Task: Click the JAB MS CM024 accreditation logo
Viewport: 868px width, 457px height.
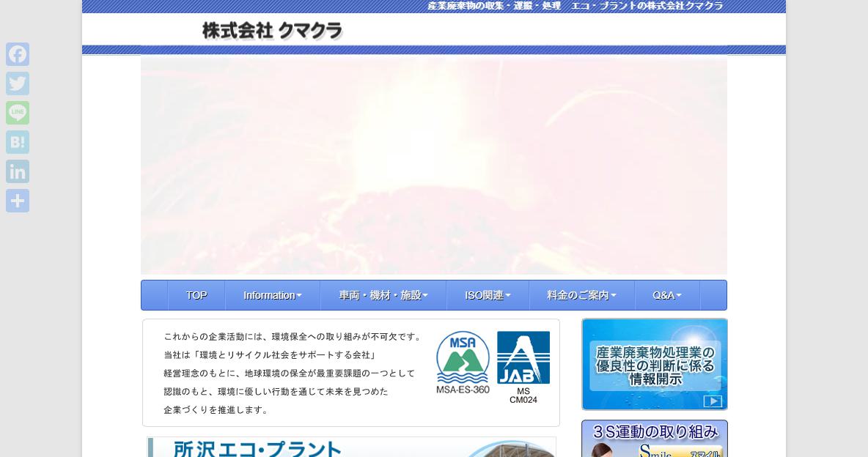Action: 523,368
